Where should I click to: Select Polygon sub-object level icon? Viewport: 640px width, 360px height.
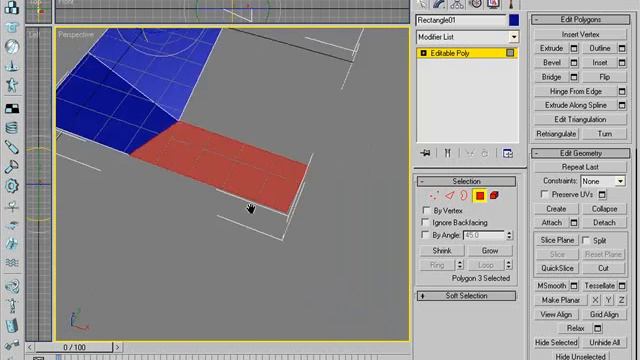pyautogui.click(x=480, y=196)
